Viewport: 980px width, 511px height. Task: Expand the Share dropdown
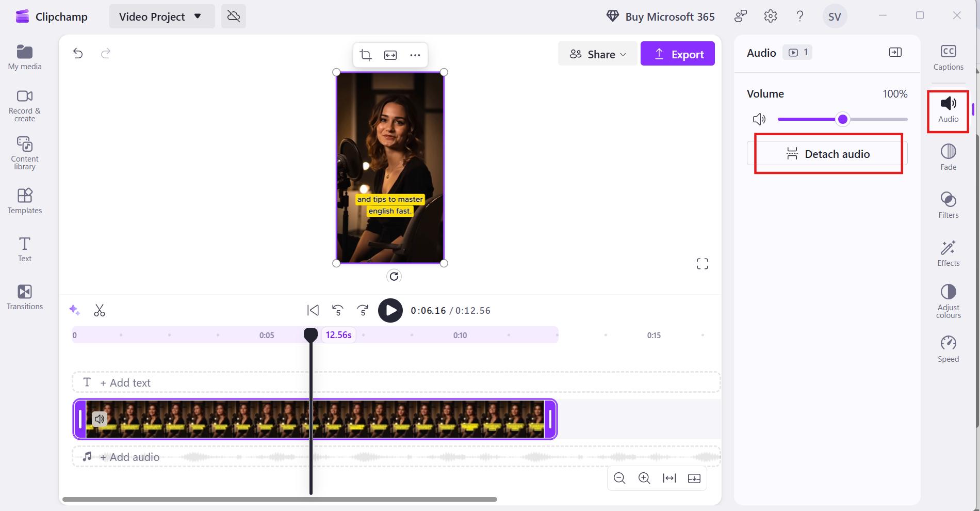597,54
